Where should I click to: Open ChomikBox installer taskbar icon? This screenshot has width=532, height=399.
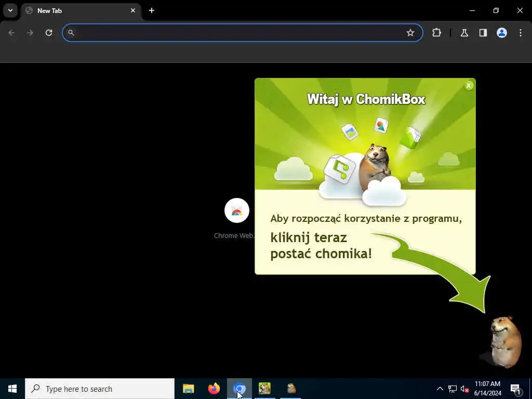click(264, 389)
